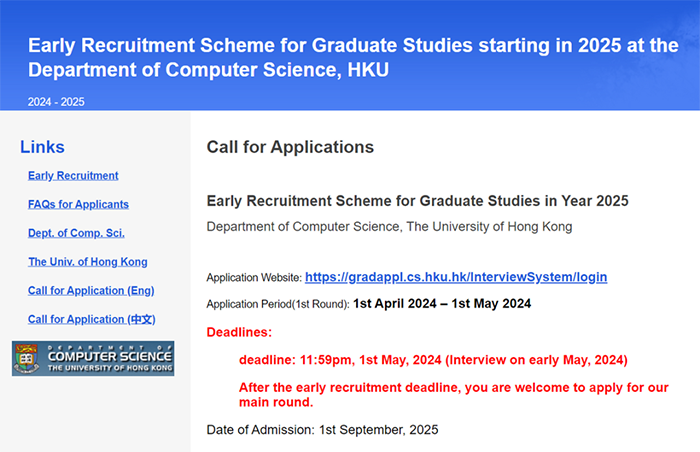This screenshot has width=700, height=452.
Task: Click the HKU crest in the department logo
Action: coord(26,359)
